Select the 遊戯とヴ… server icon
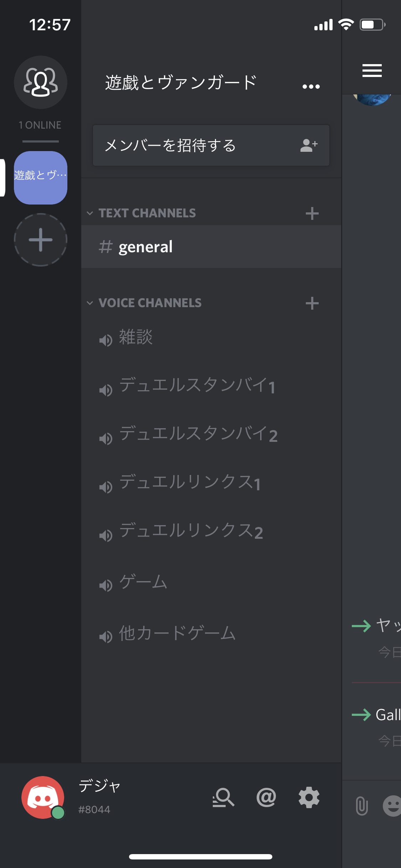Screen dimensions: 401x868 [41, 178]
